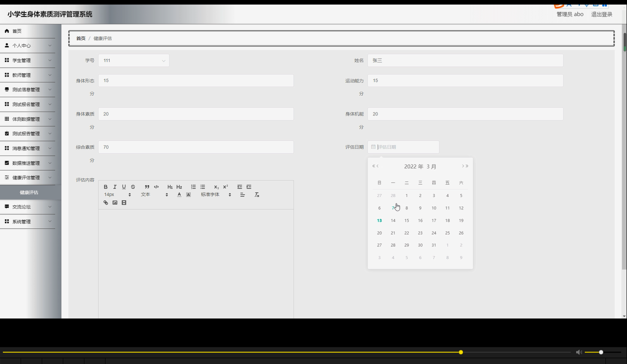Select today's date 13 in calendar
627x364 pixels.
coord(379,220)
